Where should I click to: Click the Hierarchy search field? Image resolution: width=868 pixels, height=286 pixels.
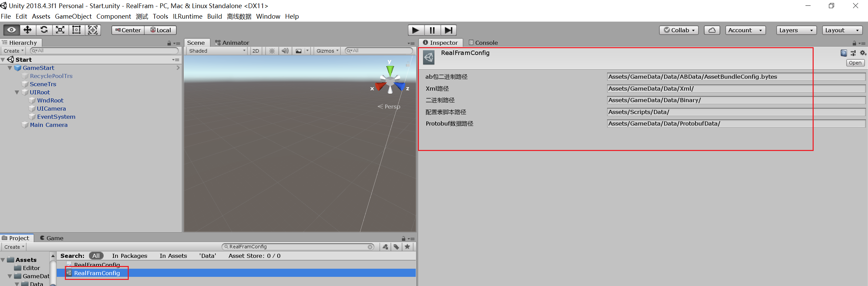[104, 51]
